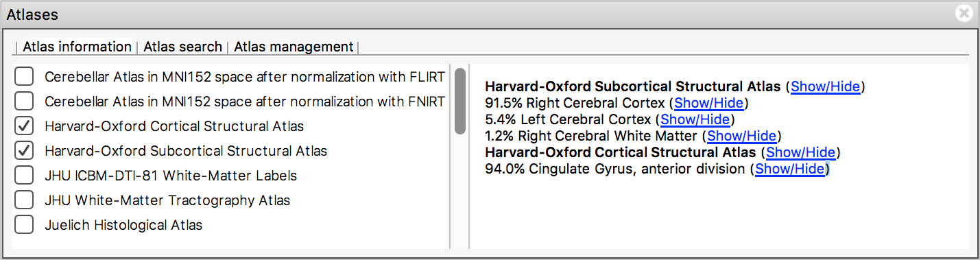Tick JHU ICBM-DTI-81 White-Matter Labels checkbox
This screenshot has width=980, height=260.
coord(24,176)
